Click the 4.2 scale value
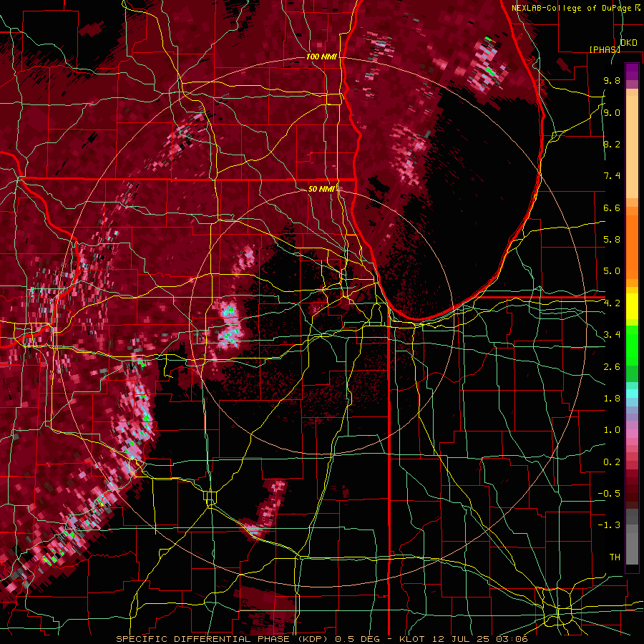 click(x=612, y=303)
